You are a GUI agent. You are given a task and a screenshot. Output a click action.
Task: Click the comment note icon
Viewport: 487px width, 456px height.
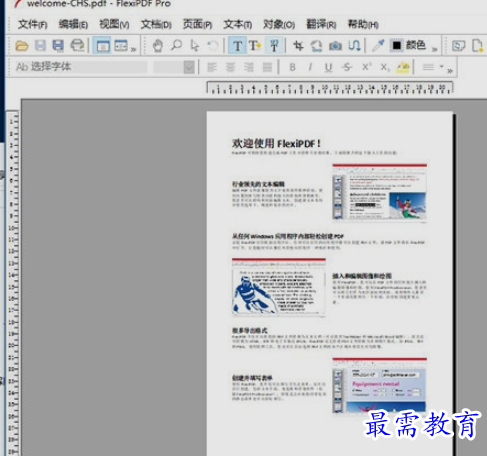[x=459, y=45]
